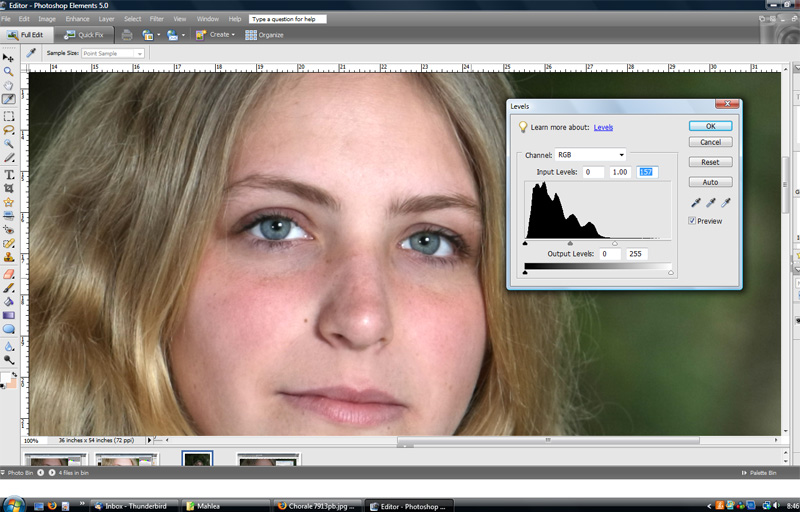Viewport: 800px width, 512px height.
Task: Select the Gradient tool
Action: [x=8, y=315]
